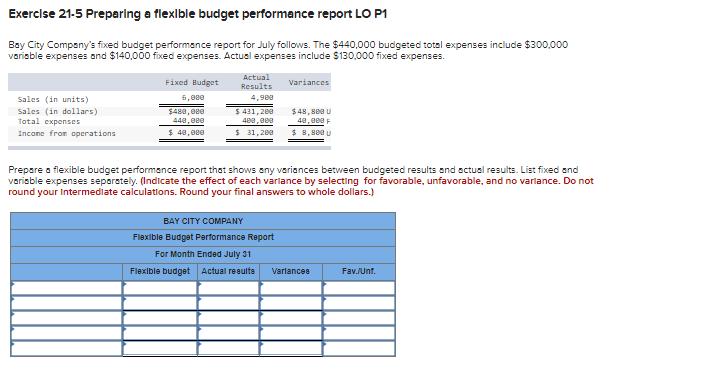Image resolution: width=703 pixels, height=377 pixels.
Task: Click 'Fixed Budget' column header
Action: [192, 82]
